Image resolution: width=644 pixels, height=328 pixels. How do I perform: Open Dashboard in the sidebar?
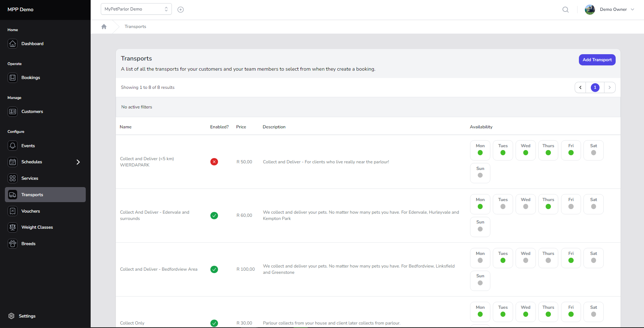45,44
